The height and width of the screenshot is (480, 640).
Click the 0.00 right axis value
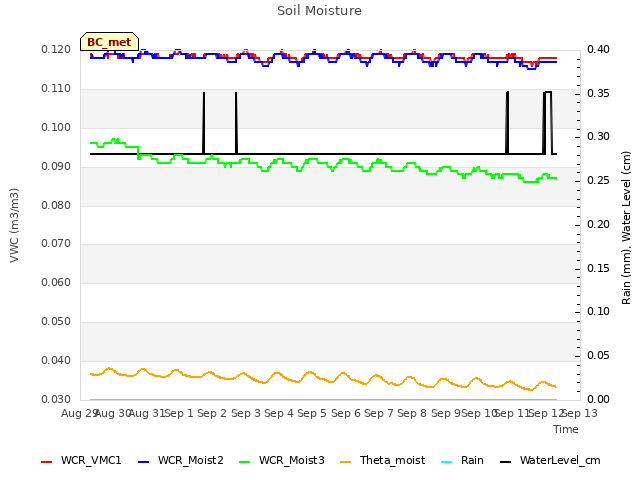tap(598, 399)
